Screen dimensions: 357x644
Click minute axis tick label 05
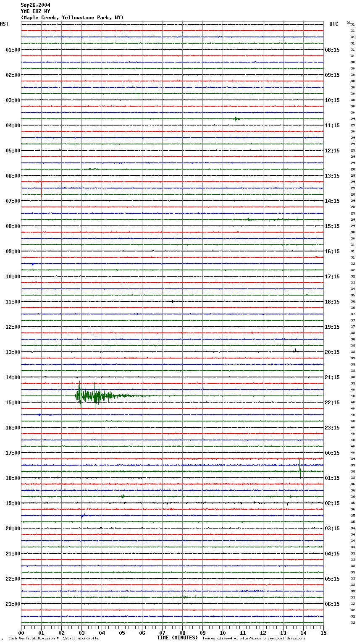point(122,633)
